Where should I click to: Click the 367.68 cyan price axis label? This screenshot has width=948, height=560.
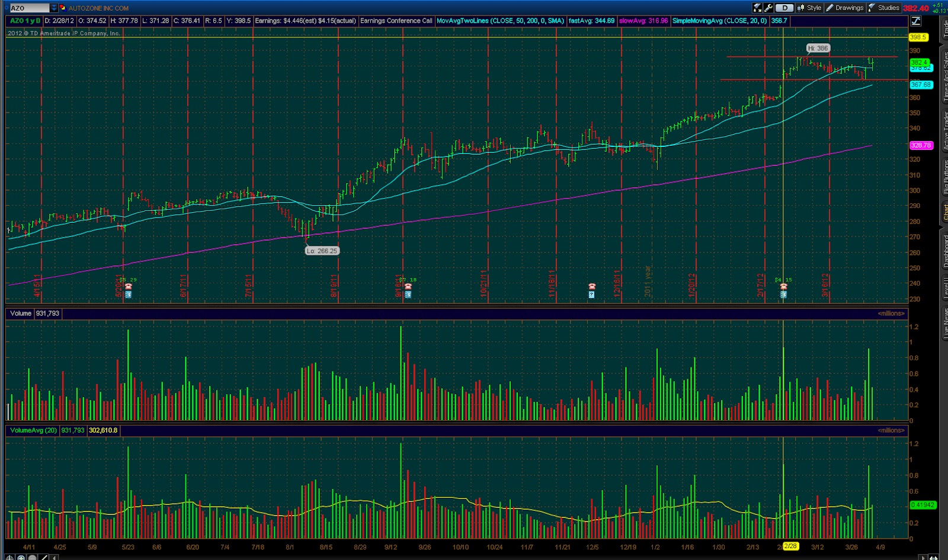pyautogui.click(x=921, y=85)
